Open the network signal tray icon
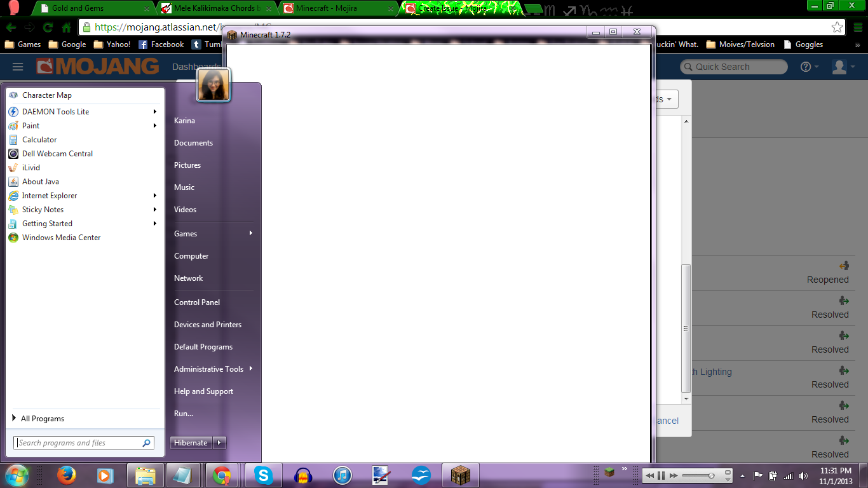This screenshot has width=868, height=488. [x=789, y=475]
